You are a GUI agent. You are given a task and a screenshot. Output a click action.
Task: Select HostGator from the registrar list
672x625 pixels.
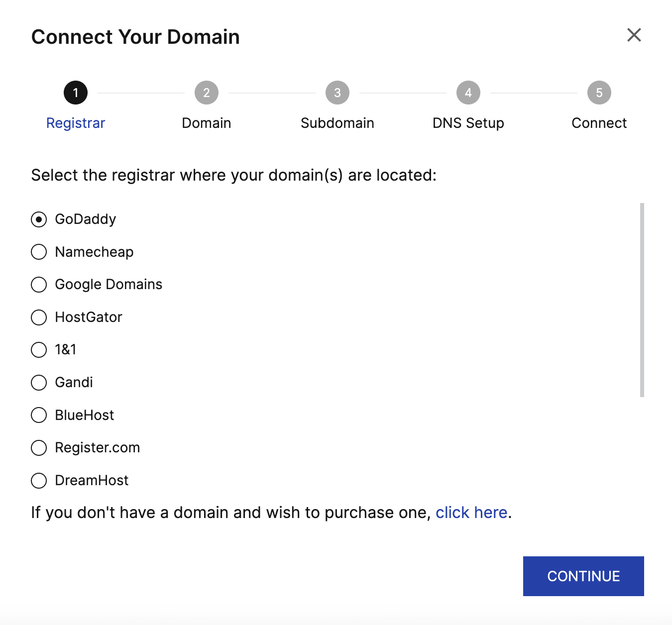coord(39,317)
